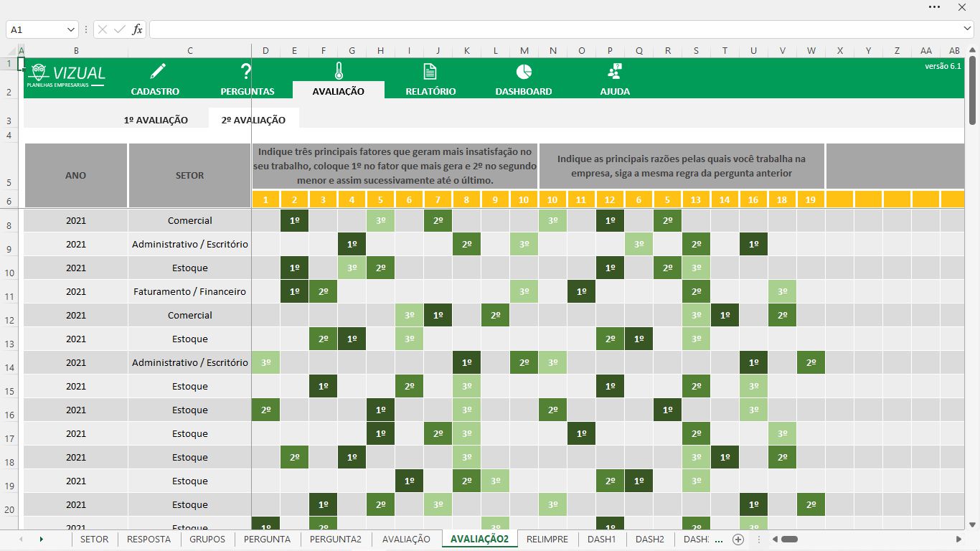Screen dimensions: 980x551
Task: Open the PERGUNTAS navigation tab
Action: 248,91
